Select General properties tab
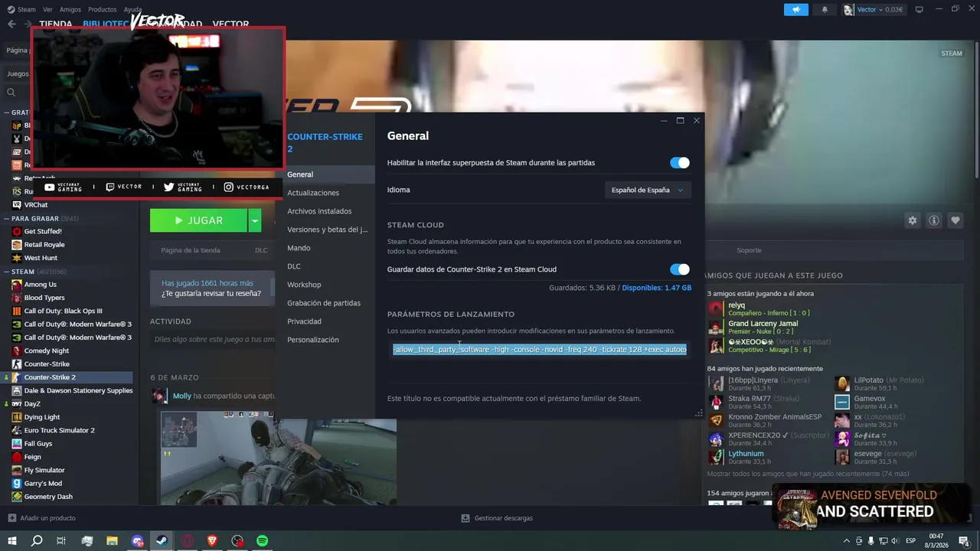980x551 pixels. (x=329, y=174)
